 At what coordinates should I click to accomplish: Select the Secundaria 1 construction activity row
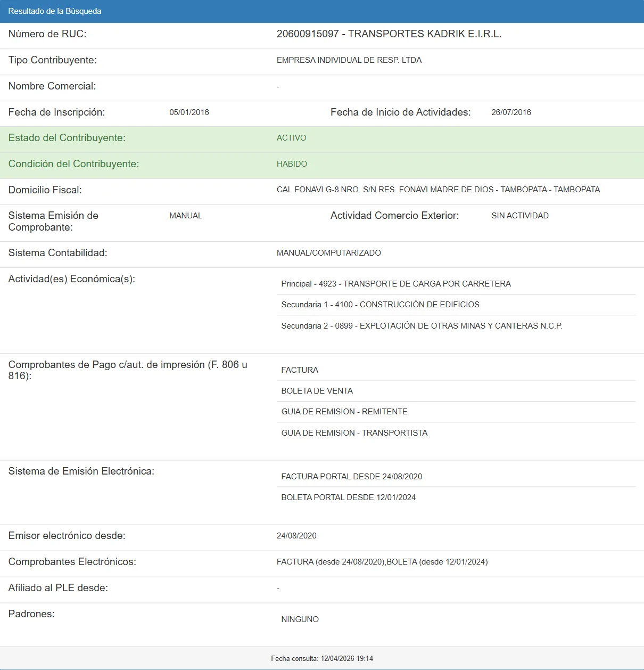point(380,305)
